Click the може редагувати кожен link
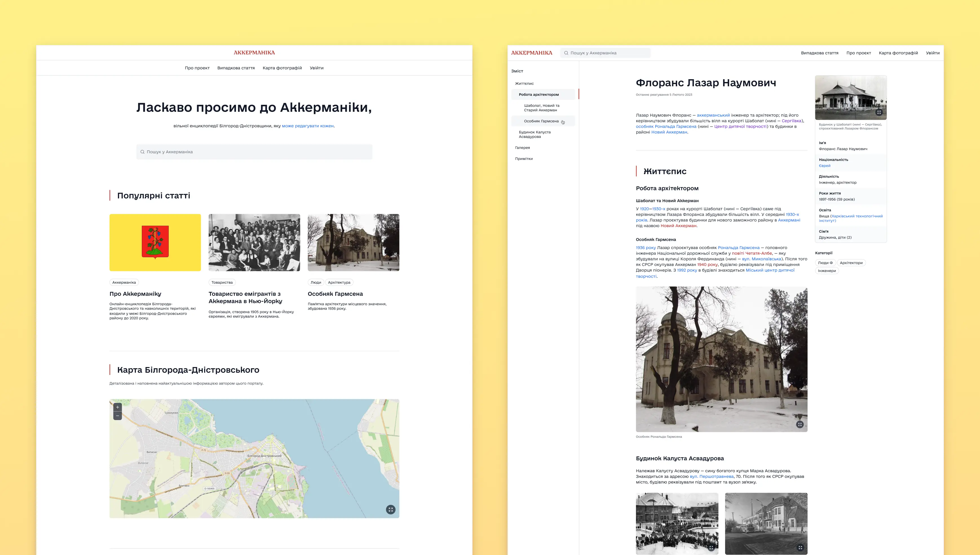The image size is (980, 555). point(308,126)
